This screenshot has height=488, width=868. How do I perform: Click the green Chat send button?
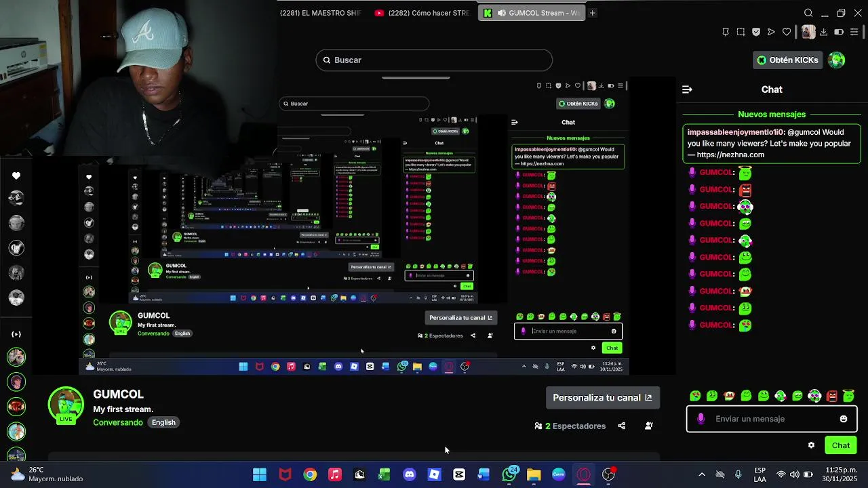(841, 445)
